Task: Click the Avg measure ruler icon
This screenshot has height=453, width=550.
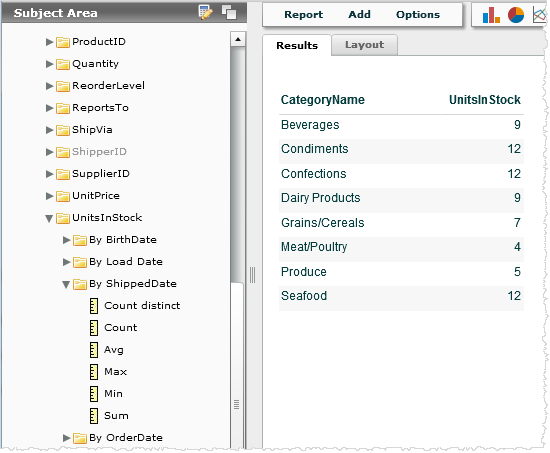Action: (x=94, y=350)
